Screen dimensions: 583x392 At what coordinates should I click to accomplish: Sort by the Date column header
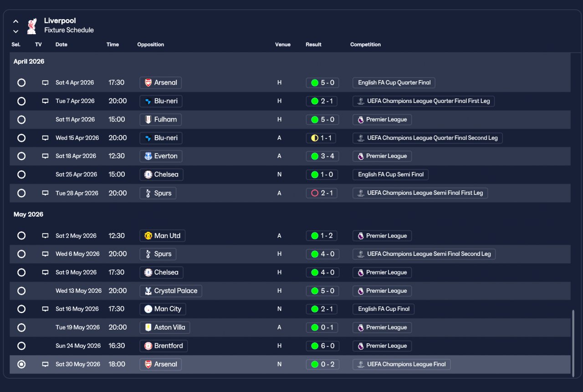[x=61, y=45]
